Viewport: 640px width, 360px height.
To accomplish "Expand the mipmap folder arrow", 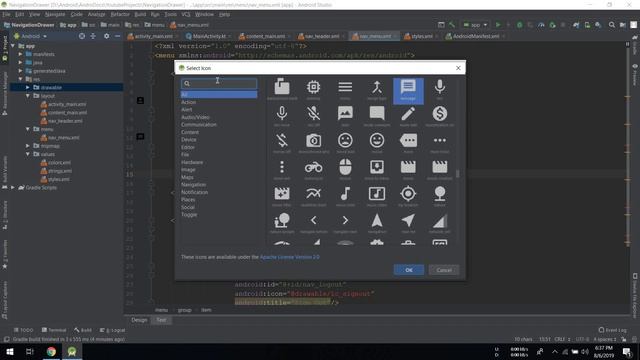I will [28, 146].
